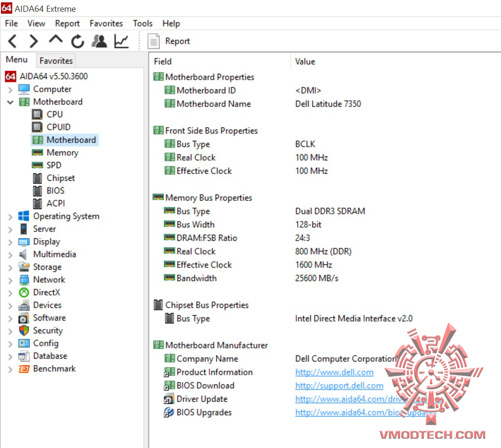Open the View menu
501x448 pixels.
coord(36,24)
